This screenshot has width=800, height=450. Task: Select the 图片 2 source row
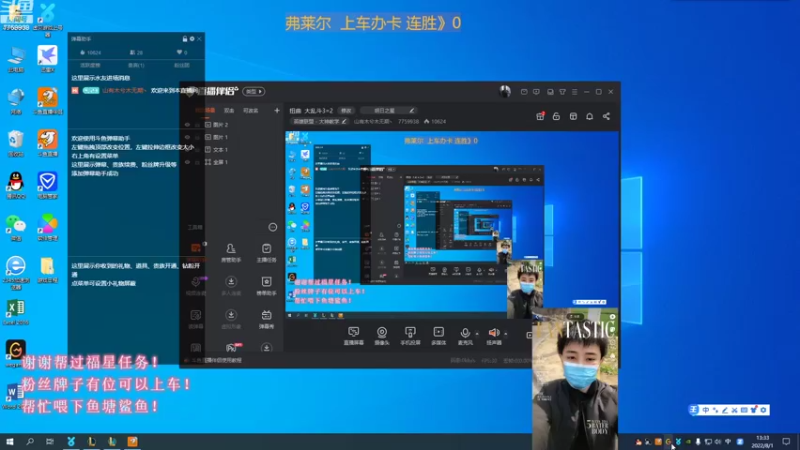[x=233, y=124]
